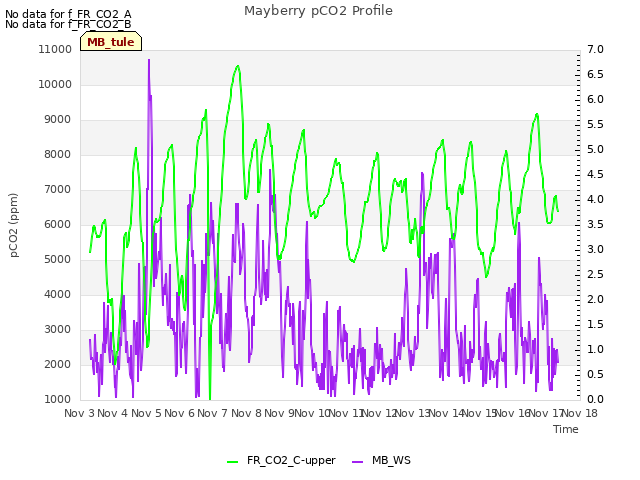Click the Nov 7 date tick label
Image resolution: width=640 pixels, height=480 pixels.
pos(212,413)
